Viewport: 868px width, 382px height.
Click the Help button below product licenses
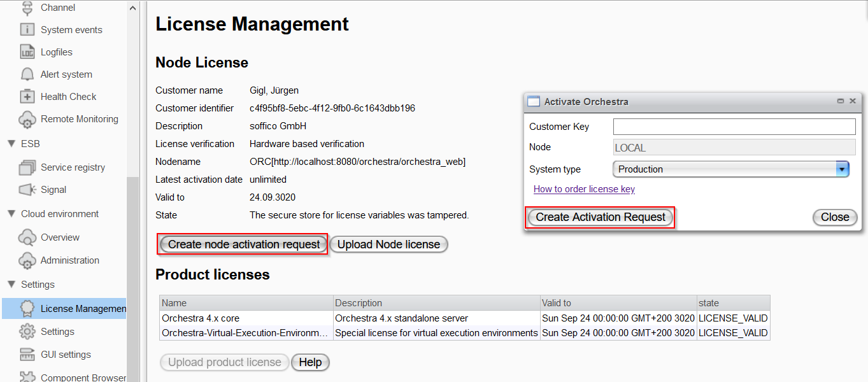point(310,362)
